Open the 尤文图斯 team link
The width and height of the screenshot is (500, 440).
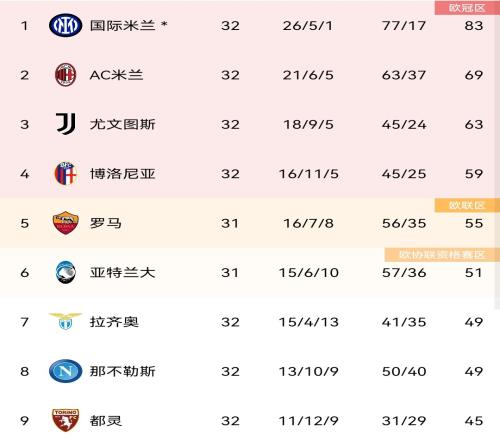pos(122,124)
